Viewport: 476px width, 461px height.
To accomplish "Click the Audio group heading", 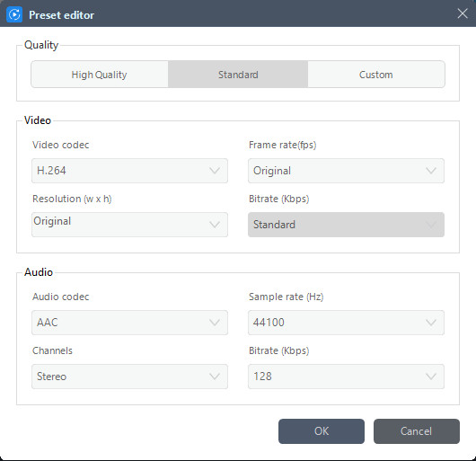I will (39, 272).
